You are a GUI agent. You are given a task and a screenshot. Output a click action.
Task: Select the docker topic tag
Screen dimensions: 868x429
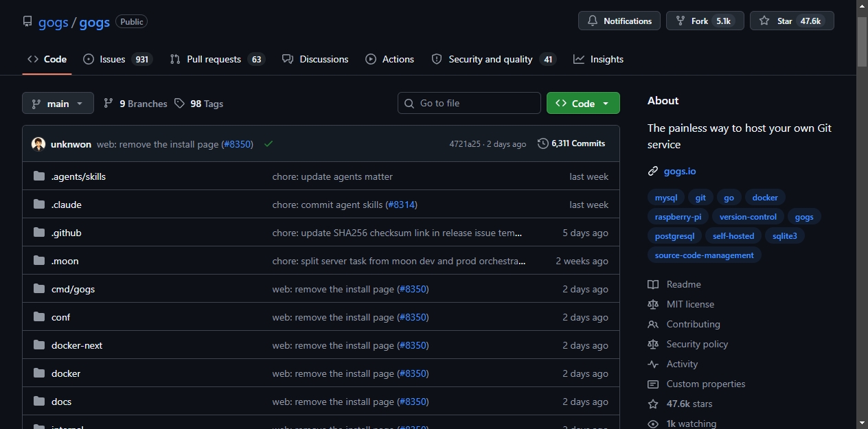click(765, 197)
